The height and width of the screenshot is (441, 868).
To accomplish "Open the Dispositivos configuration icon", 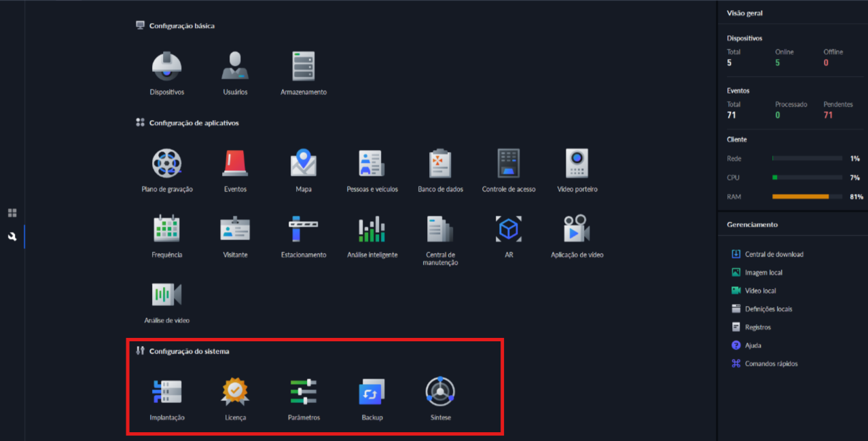I will click(166, 66).
